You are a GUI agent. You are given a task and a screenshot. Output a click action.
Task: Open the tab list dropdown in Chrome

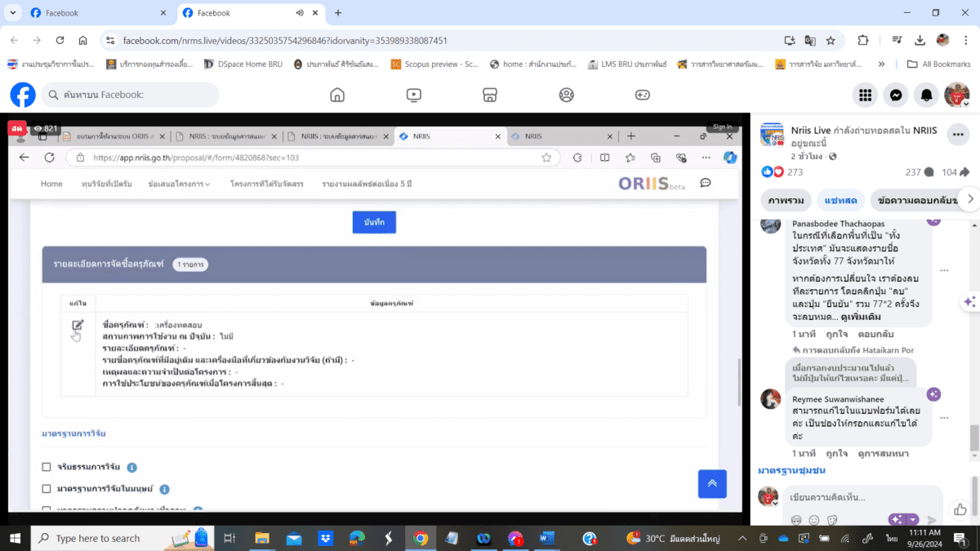pos(12,13)
